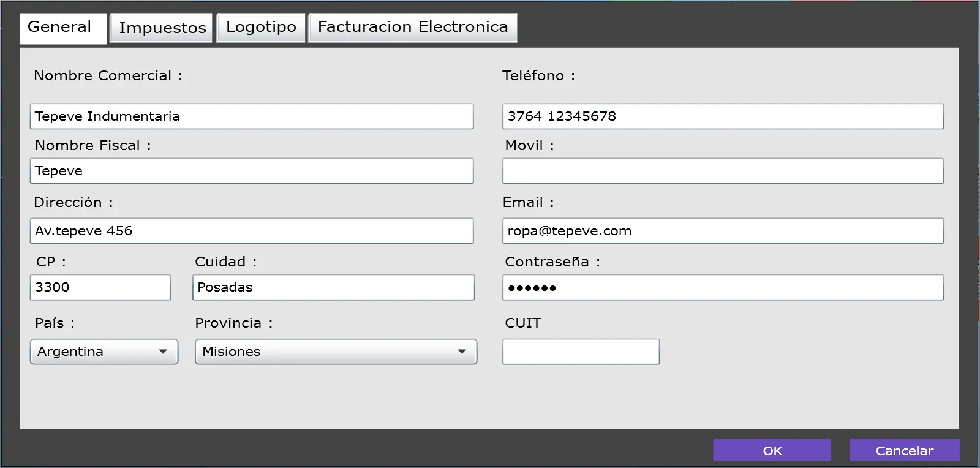Viewport: 980px width, 468px height.
Task: Click the Dirección label text
Action: pyautogui.click(x=73, y=202)
